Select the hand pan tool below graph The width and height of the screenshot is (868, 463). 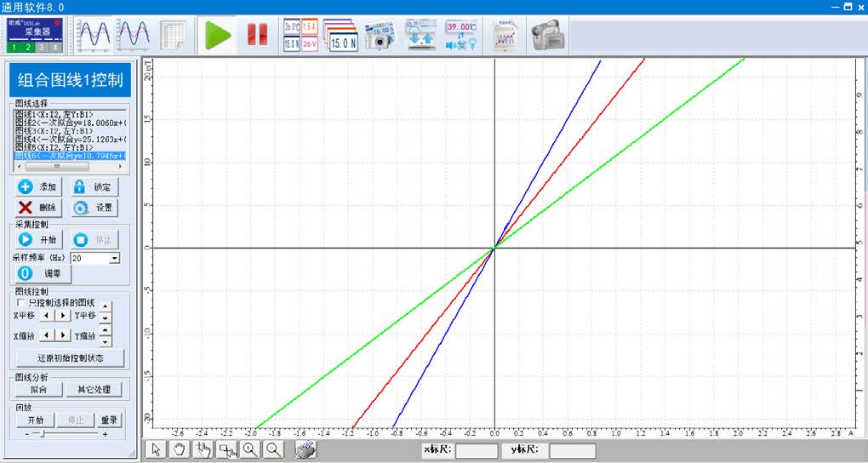pos(179,450)
